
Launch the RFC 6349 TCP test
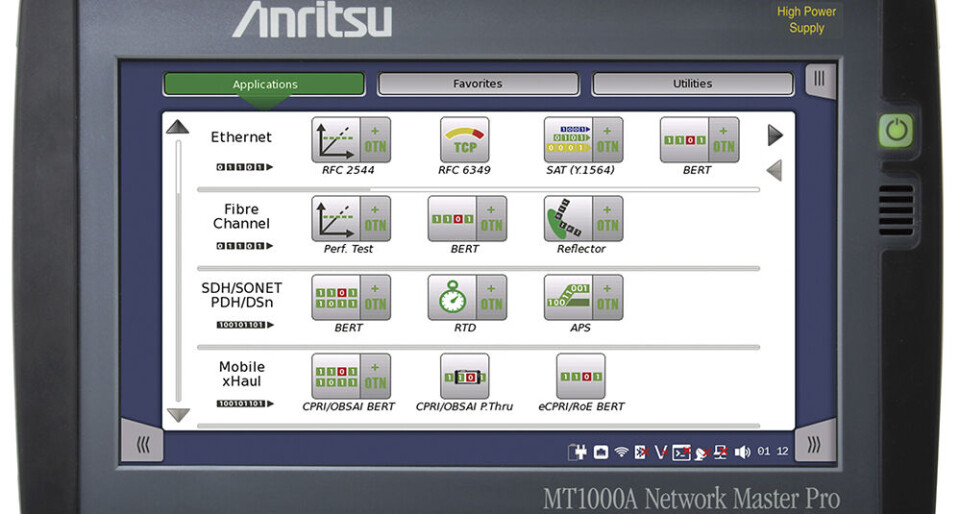click(465, 140)
